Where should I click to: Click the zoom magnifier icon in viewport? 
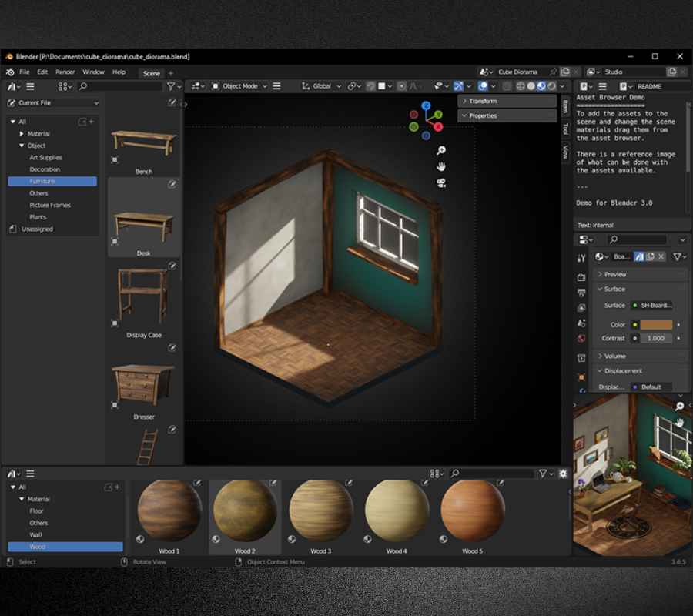pos(441,151)
